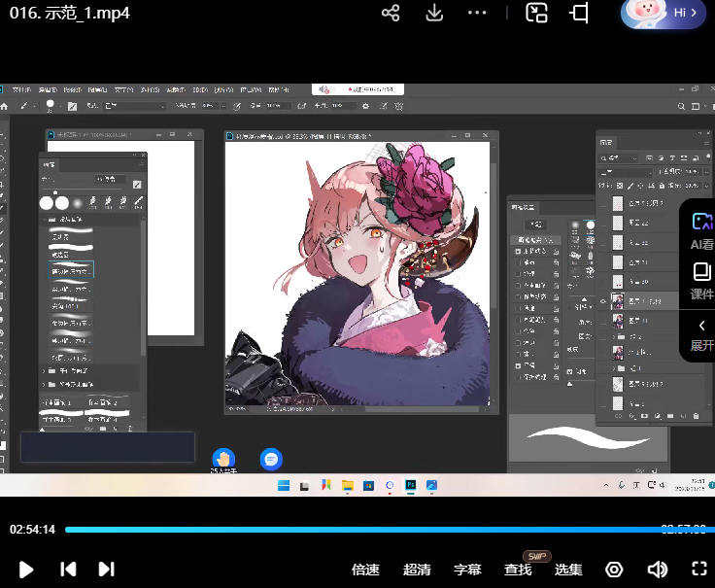Open the 选集 episode list
The image size is (715, 588).
click(x=568, y=570)
